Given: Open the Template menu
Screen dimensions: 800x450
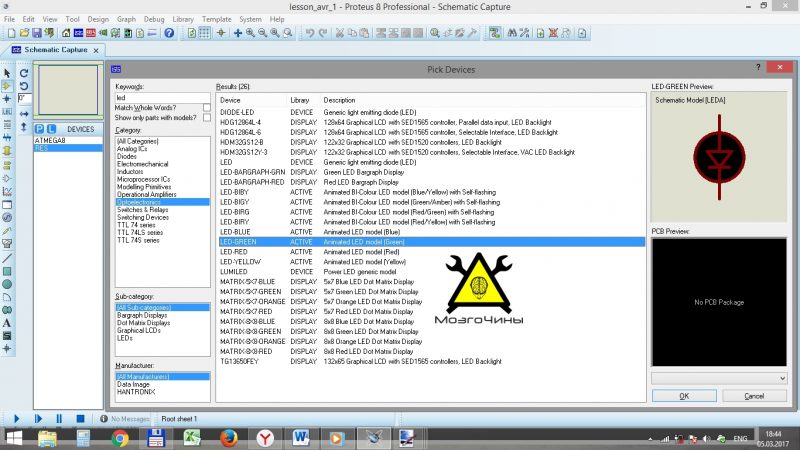Looking at the screenshot, I should tap(216, 19).
